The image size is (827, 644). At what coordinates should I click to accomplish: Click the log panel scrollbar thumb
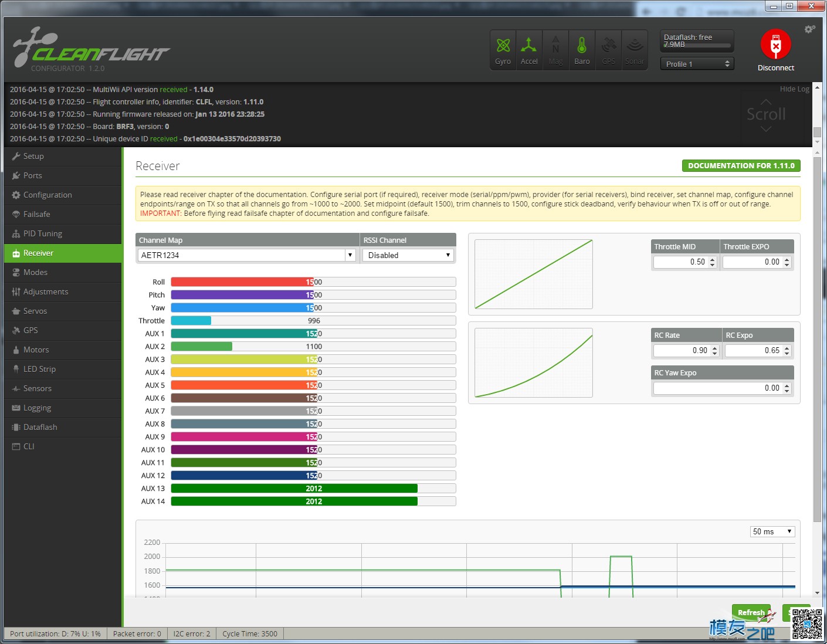coord(817,133)
